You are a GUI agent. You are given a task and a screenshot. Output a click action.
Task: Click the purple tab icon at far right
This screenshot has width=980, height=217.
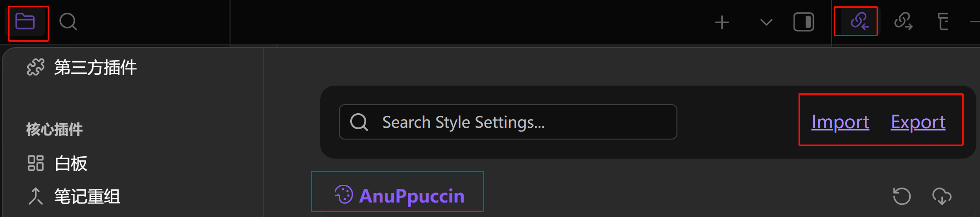[x=975, y=21]
